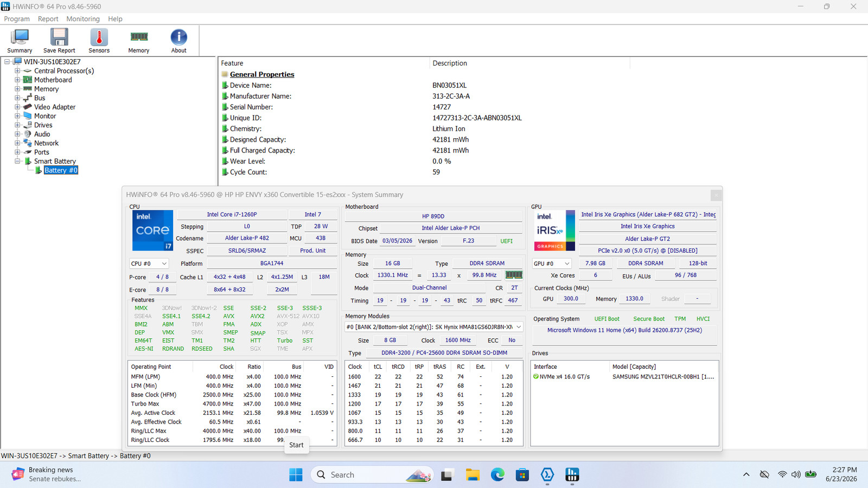Click the Description column header
The image size is (868, 488).
click(530, 63)
